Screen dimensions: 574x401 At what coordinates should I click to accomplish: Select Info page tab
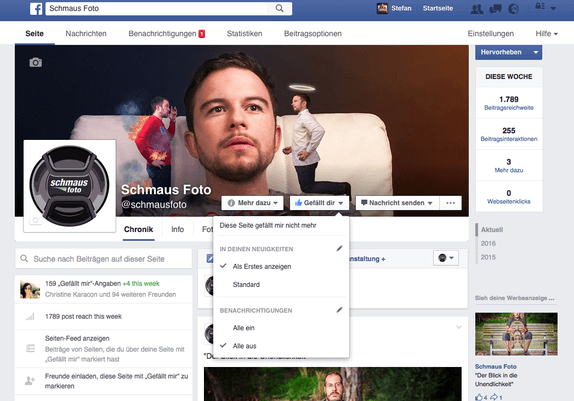tap(178, 229)
